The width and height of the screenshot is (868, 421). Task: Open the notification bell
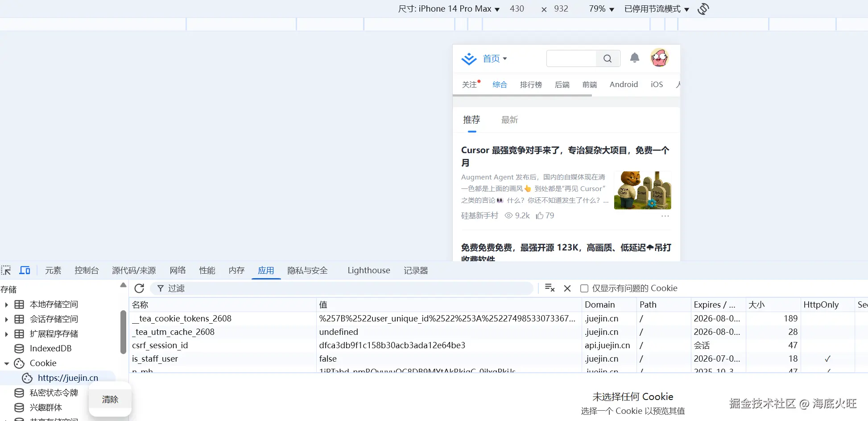pos(634,58)
